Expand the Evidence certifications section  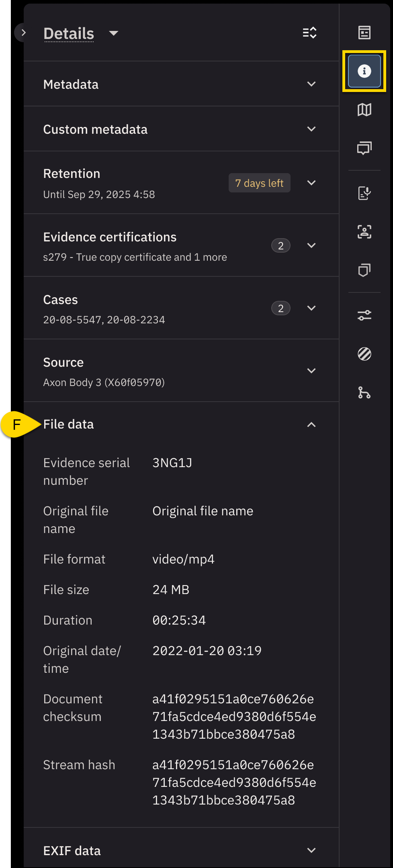(x=311, y=245)
